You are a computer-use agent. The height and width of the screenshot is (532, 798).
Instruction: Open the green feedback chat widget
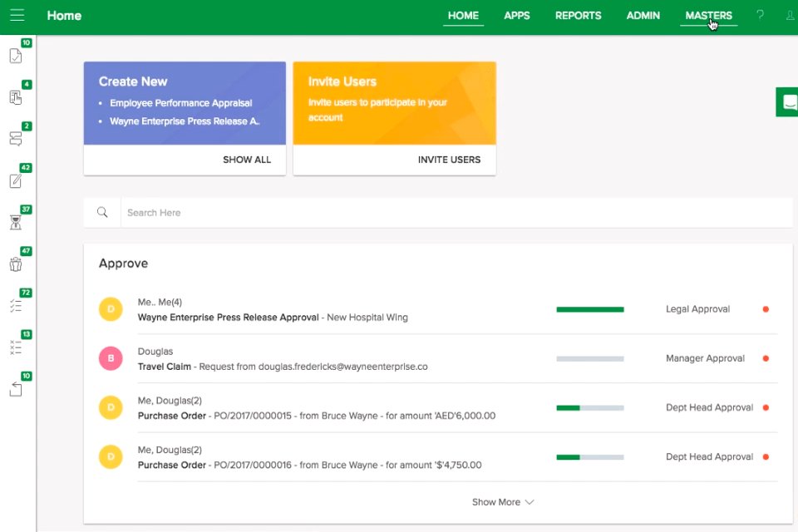pyautogui.click(x=786, y=101)
